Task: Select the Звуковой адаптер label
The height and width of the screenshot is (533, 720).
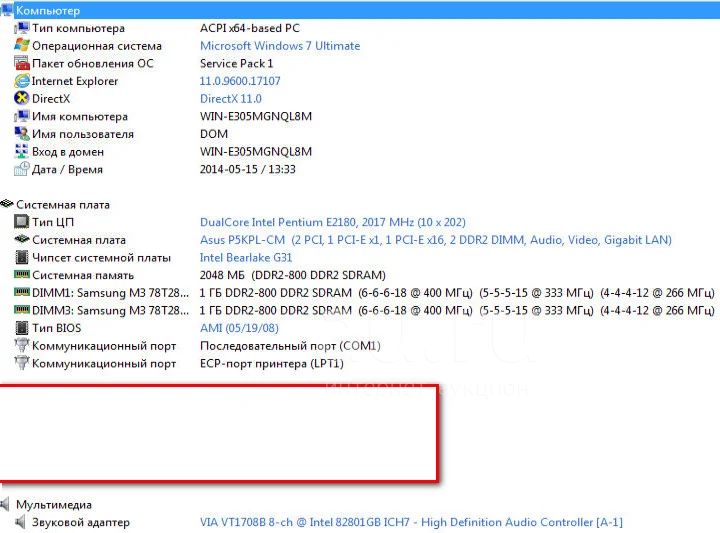Action: tap(81, 522)
